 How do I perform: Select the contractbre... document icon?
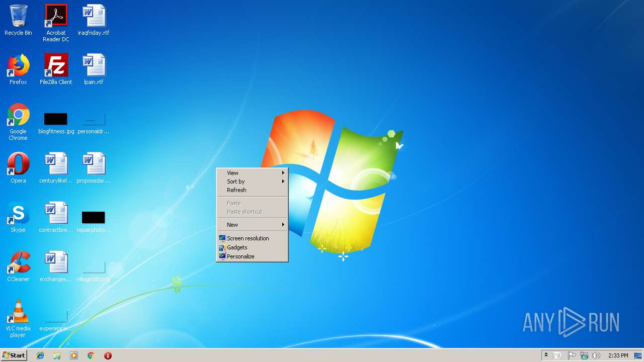click(56, 217)
